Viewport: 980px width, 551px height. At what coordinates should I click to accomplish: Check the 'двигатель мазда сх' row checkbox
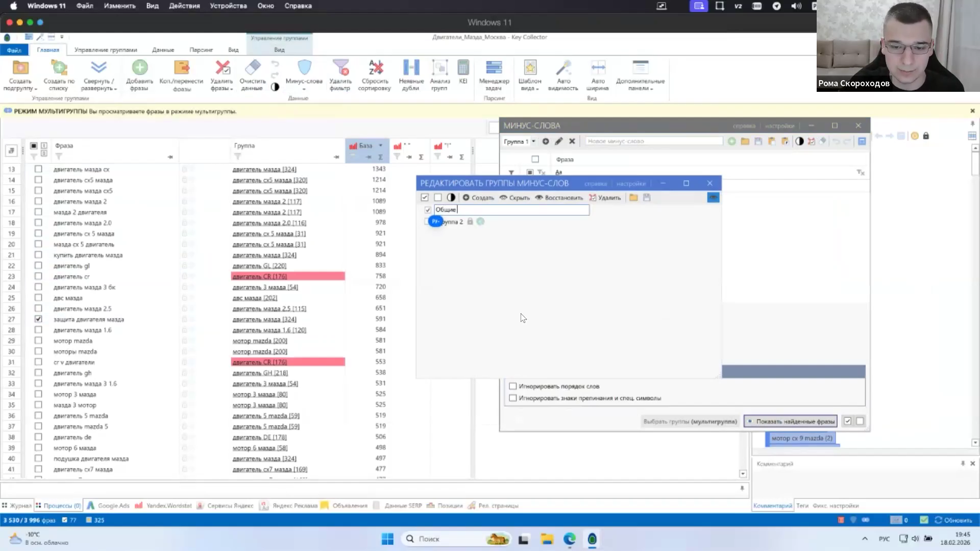click(38, 169)
